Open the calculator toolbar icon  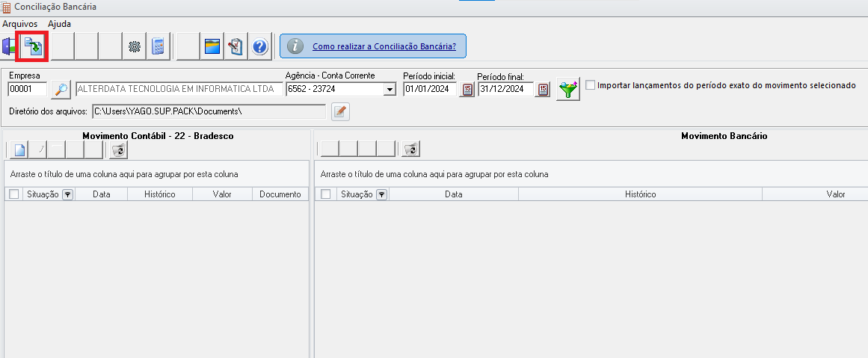pyautogui.click(x=157, y=46)
